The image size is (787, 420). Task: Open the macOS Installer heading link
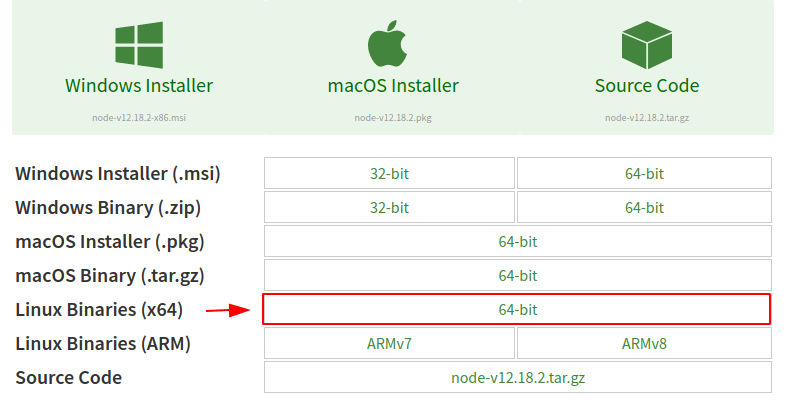(393, 86)
